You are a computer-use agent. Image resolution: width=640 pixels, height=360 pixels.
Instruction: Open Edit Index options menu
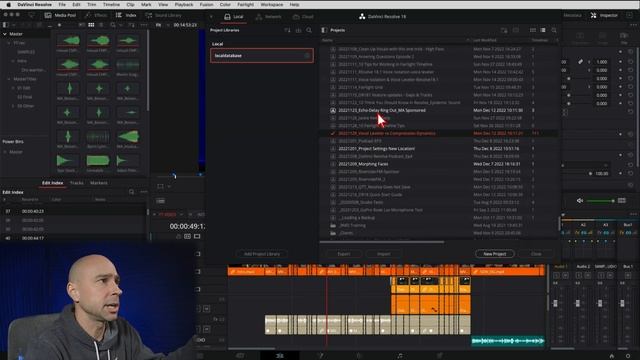coord(144,192)
